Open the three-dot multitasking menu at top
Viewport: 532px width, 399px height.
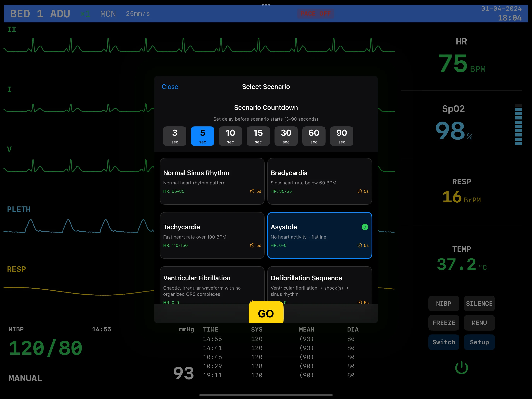[266, 5]
